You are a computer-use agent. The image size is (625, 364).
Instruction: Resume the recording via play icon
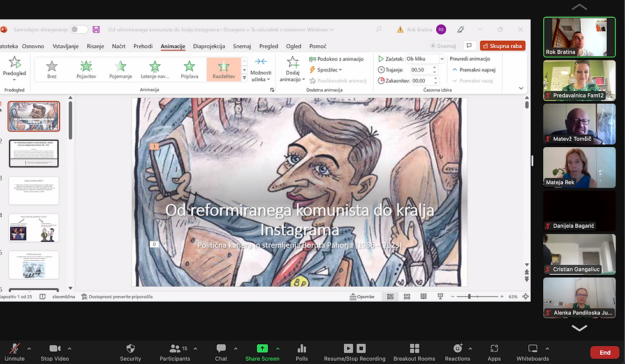pyautogui.click(x=348, y=349)
